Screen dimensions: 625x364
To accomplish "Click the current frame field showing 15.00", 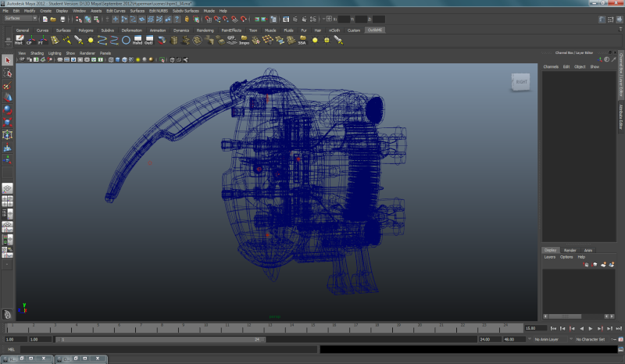I will click(535, 328).
